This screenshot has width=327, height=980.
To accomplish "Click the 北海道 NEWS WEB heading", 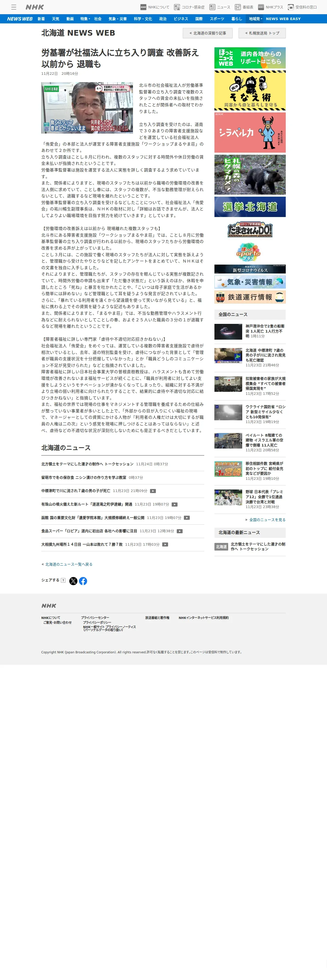I will [78, 33].
